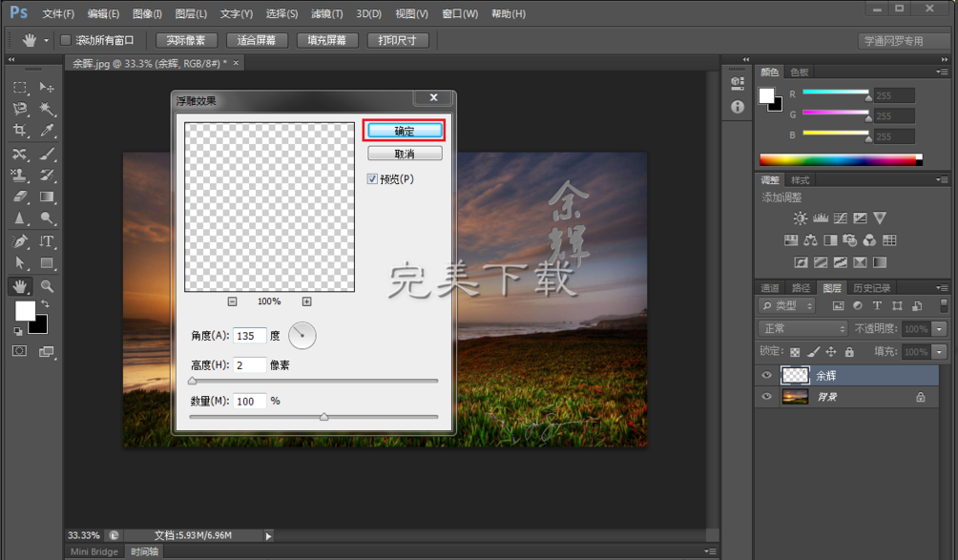Image resolution: width=958 pixels, height=560 pixels.
Task: Click the 数量(M) amount slider handle
Action: click(323, 417)
